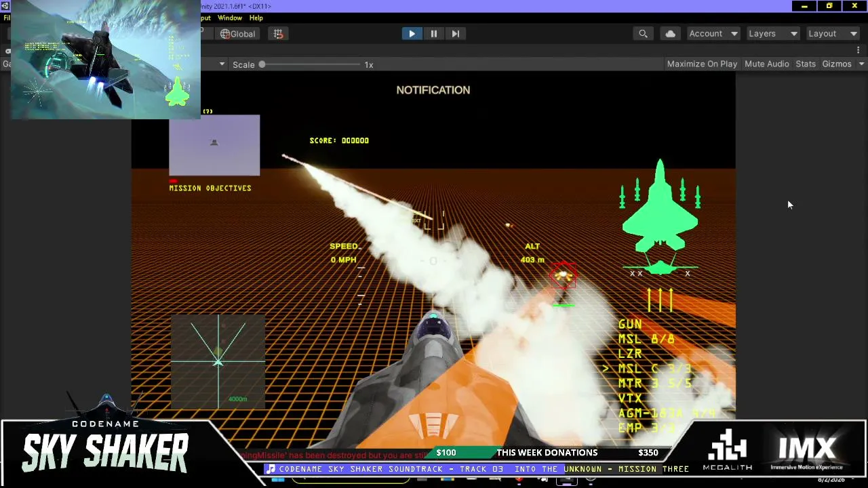Select VTX in the weapons list

(x=630, y=399)
